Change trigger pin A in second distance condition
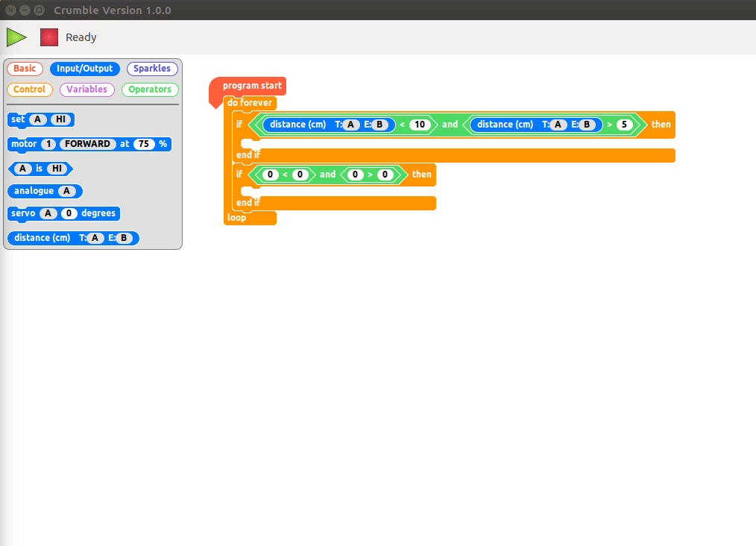The height and width of the screenshot is (546, 756). pos(558,125)
